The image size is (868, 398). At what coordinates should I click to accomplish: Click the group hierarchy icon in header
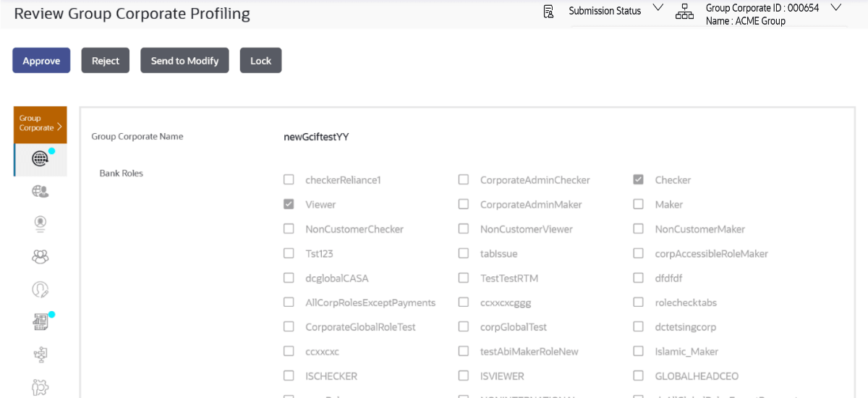coord(684,11)
